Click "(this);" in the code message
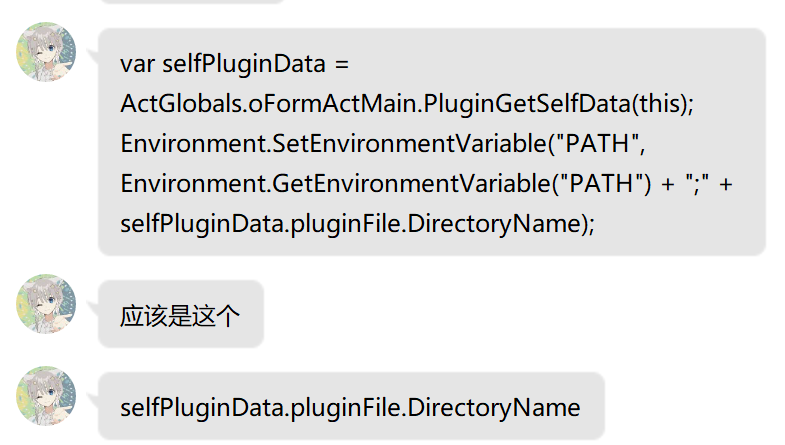This screenshot has height=445, width=785. [664, 104]
